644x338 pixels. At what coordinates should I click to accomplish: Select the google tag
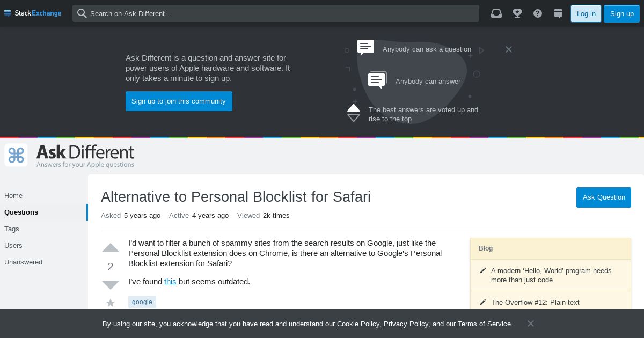(x=142, y=302)
